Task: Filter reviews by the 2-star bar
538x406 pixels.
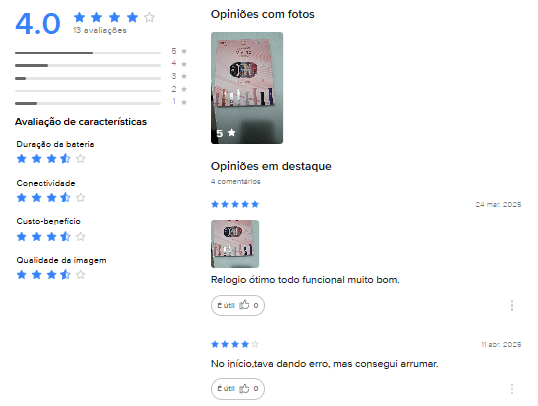Action: coord(101,90)
